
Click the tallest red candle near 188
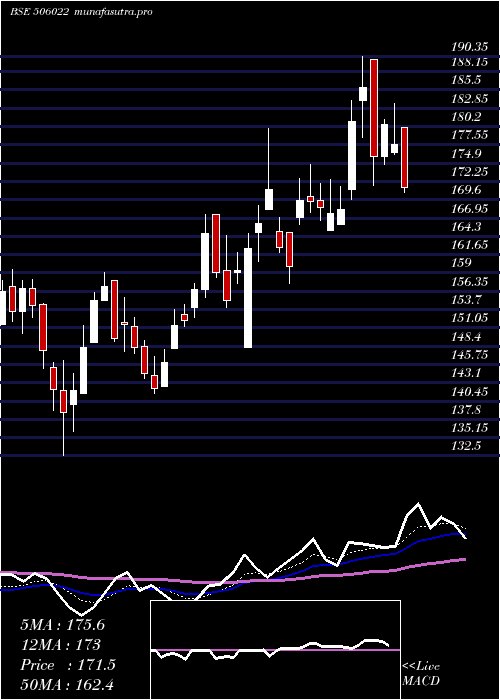click(x=374, y=108)
